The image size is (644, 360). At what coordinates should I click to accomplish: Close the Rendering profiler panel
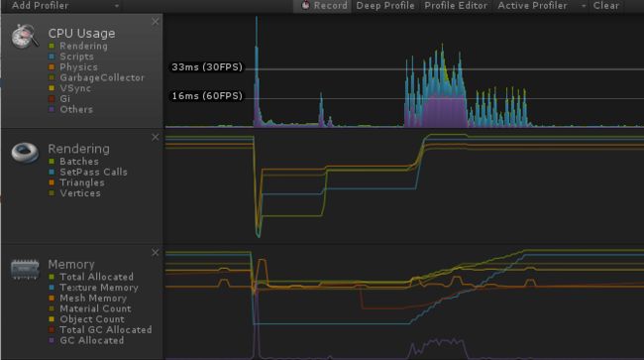155,137
